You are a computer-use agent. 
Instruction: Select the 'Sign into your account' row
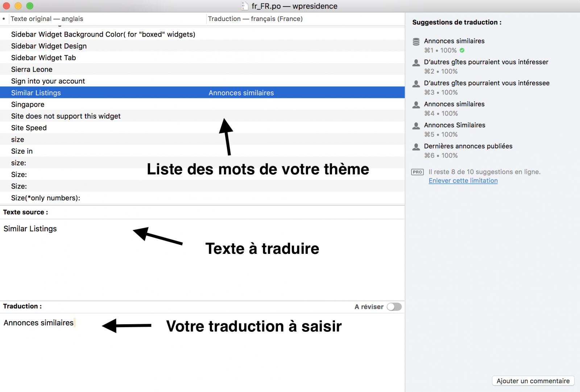(202, 81)
